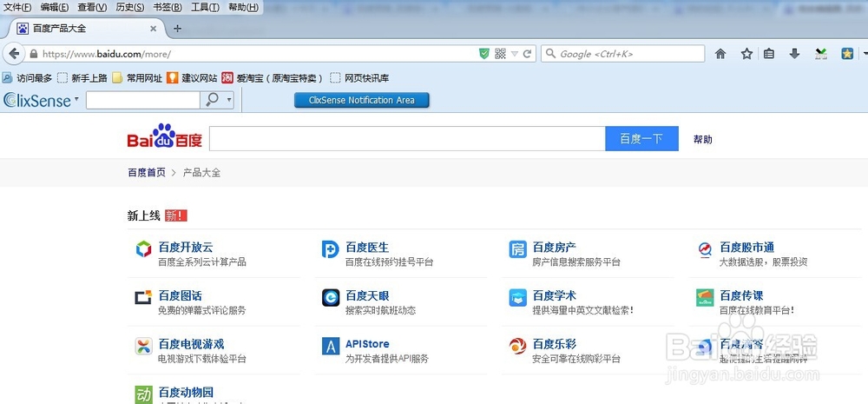Click the 百度医生 product icon
This screenshot has height=404, width=868.
pos(331,249)
